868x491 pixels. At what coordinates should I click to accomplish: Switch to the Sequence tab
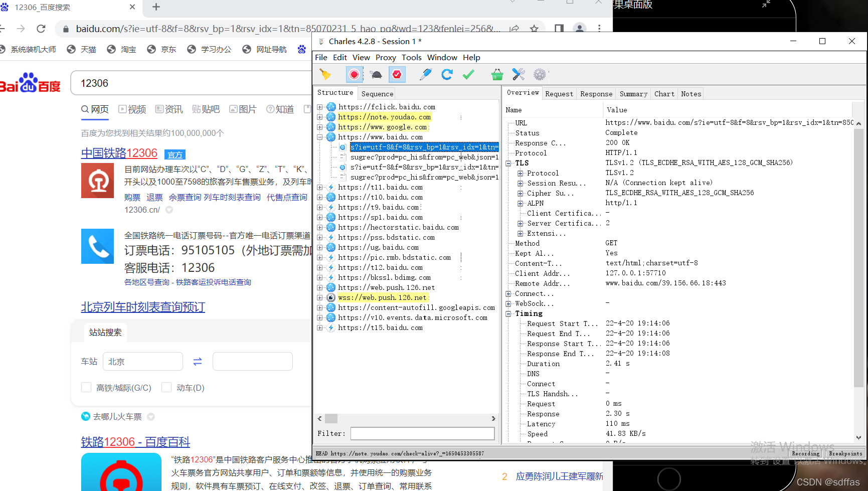coord(377,94)
